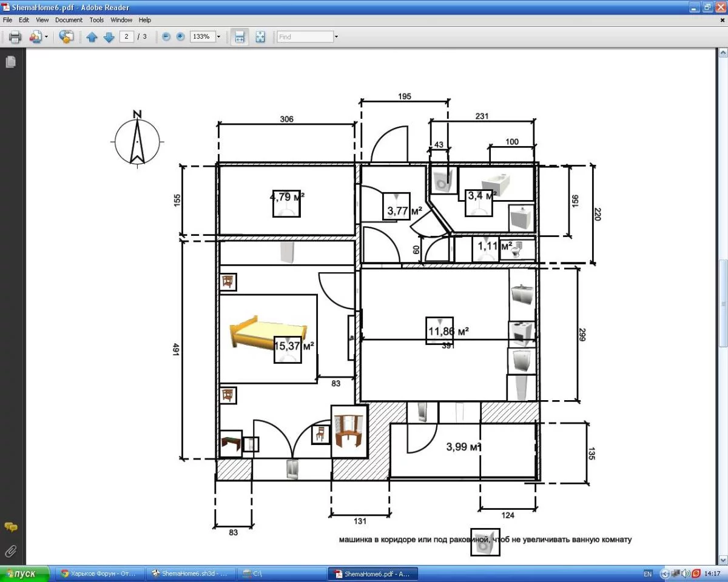
Task: Expand hidden tray icons arrow
Action: (x=664, y=574)
